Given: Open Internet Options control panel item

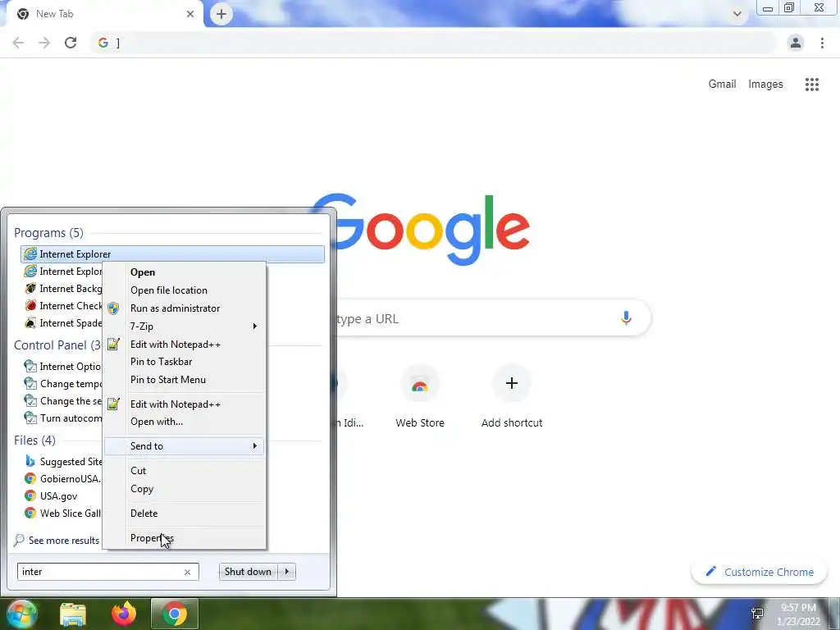Looking at the screenshot, I should 62,367.
